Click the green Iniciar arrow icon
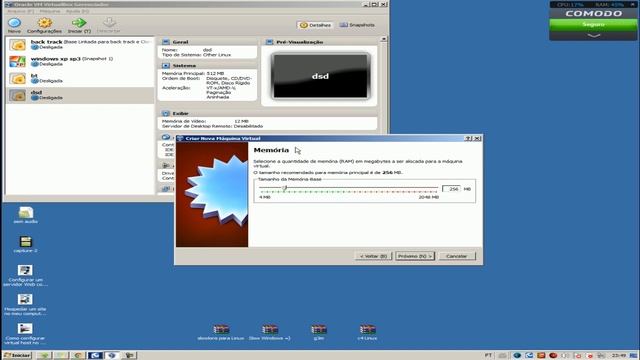The width and height of the screenshot is (640, 360). tap(79, 23)
